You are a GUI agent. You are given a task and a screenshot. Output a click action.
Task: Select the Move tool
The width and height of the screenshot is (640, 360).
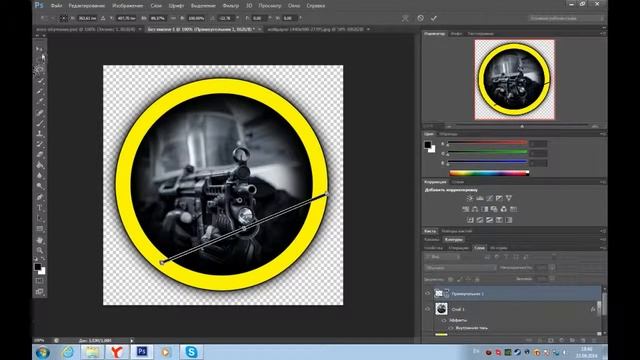pyautogui.click(x=40, y=49)
